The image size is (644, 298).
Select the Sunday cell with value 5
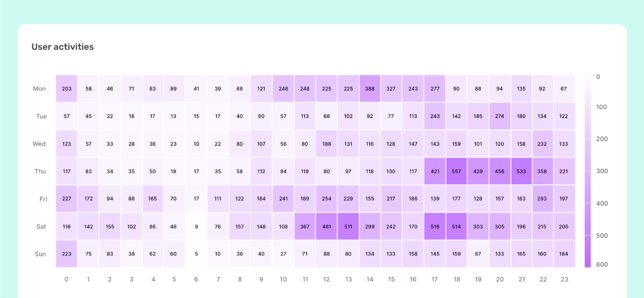coord(197,254)
